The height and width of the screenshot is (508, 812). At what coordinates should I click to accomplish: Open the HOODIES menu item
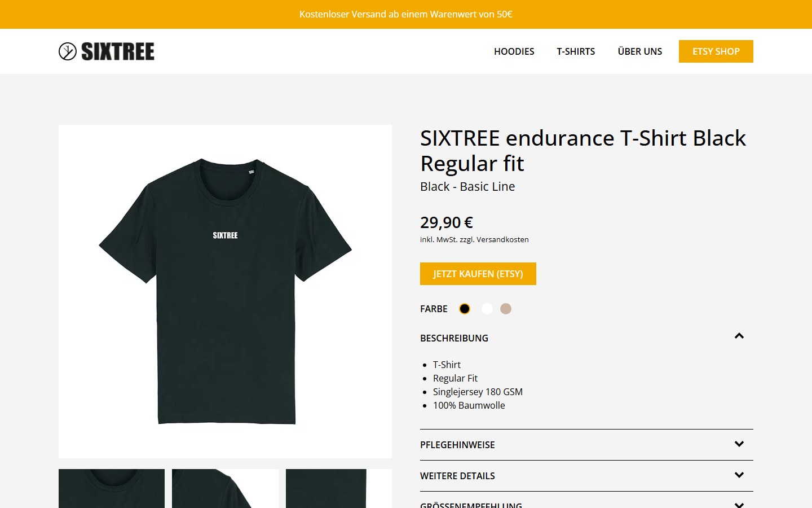pyautogui.click(x=514, y=51)
